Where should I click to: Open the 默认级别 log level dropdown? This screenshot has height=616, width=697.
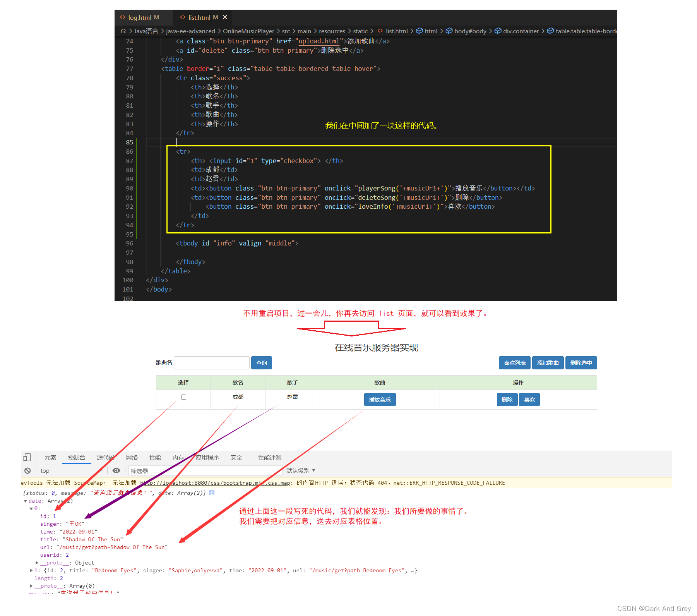[301, 470]
